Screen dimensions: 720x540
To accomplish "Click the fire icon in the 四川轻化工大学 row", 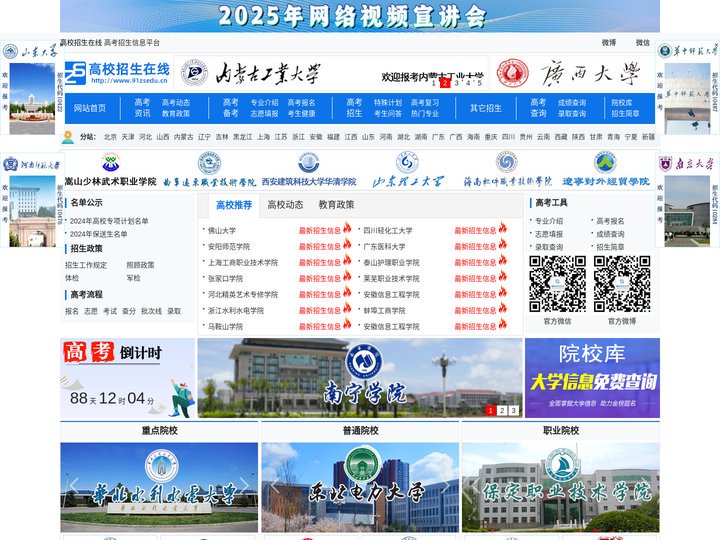I will click(503, 227).
